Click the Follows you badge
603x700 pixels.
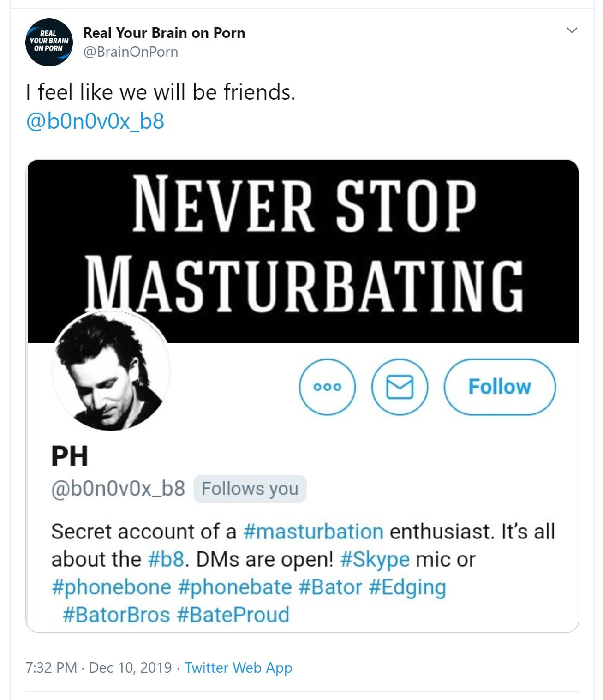[x=250, y=488]
